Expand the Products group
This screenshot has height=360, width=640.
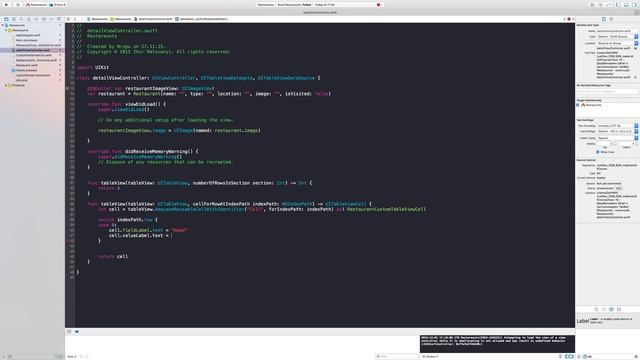6,85
